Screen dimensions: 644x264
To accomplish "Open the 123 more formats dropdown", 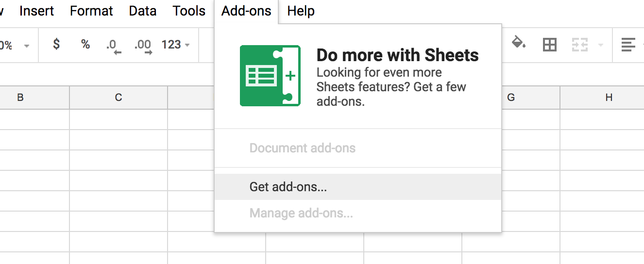I will click(x=175, y=45).
